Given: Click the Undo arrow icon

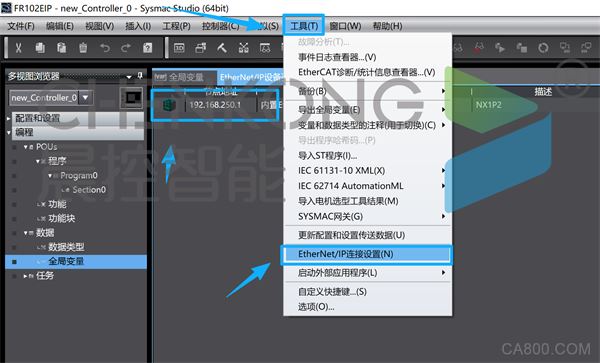Looking at the screenshot, I should 104,48.
